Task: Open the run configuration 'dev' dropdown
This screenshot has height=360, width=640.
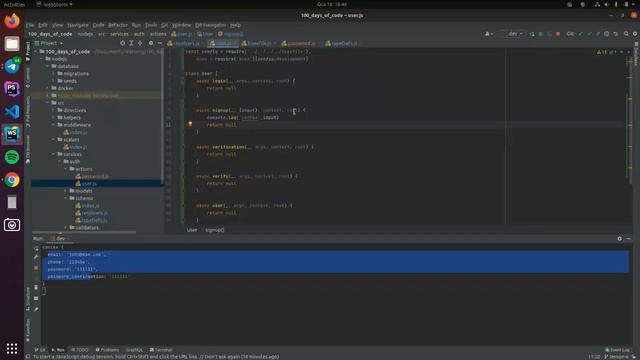Action: [513, 34]
